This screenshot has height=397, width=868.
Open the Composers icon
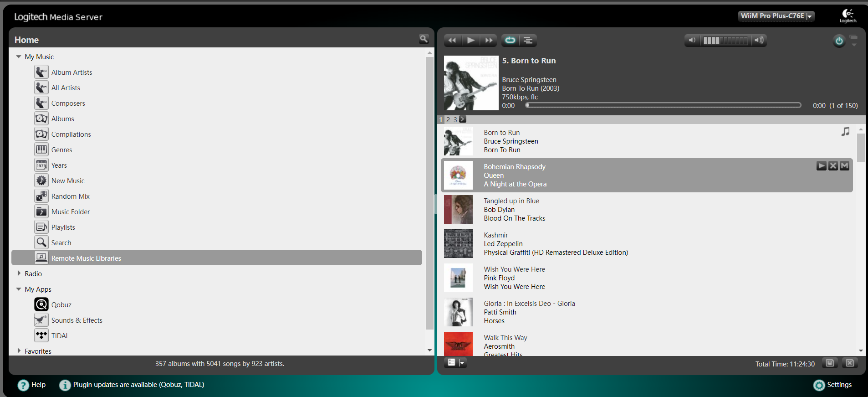click(x=41, y=103)
